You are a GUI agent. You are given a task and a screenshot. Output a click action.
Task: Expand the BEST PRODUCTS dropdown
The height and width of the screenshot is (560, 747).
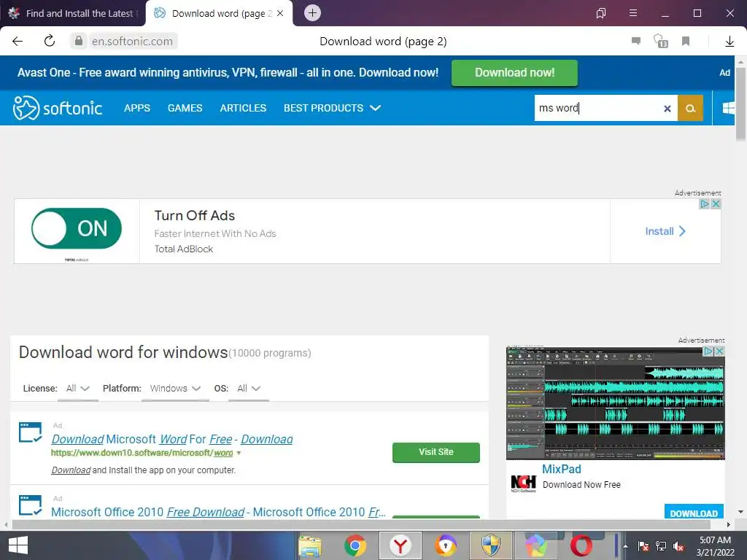[332, 108]
